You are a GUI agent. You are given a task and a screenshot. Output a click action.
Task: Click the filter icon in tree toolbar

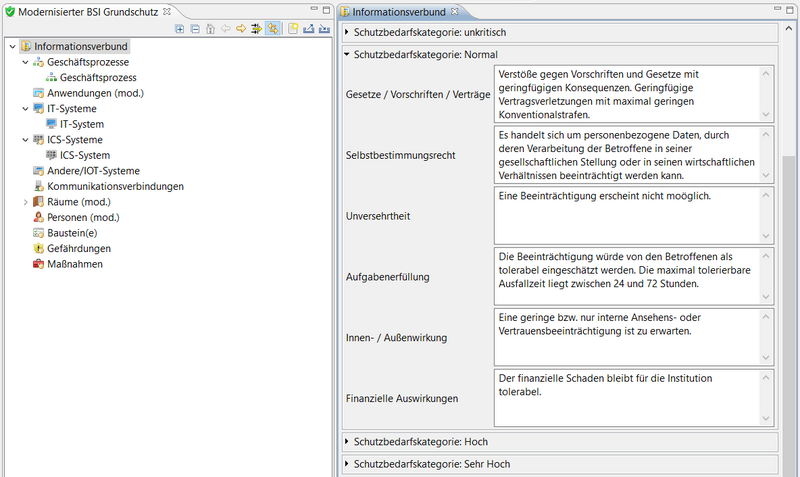[256, 29]
